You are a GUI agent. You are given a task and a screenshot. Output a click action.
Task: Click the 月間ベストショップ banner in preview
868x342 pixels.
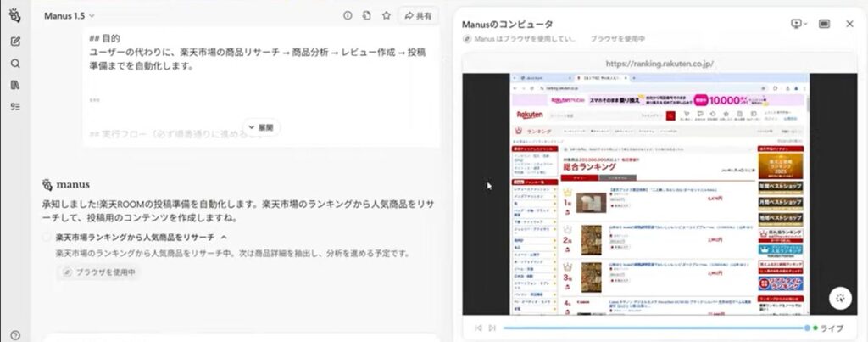click(x=781, y=203)
